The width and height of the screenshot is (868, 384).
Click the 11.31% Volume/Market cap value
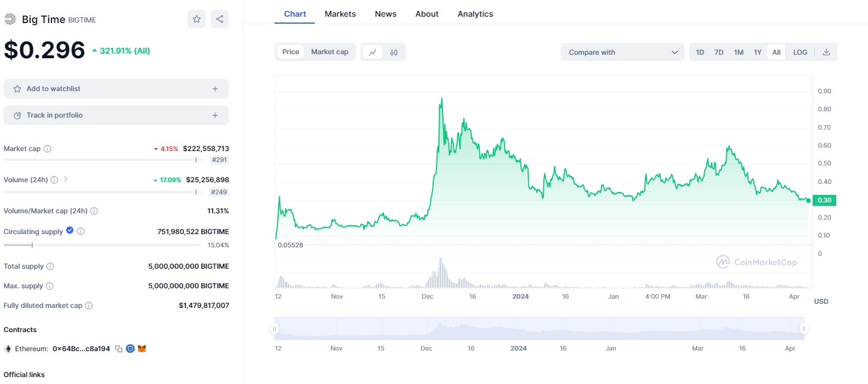pos(218,211)
